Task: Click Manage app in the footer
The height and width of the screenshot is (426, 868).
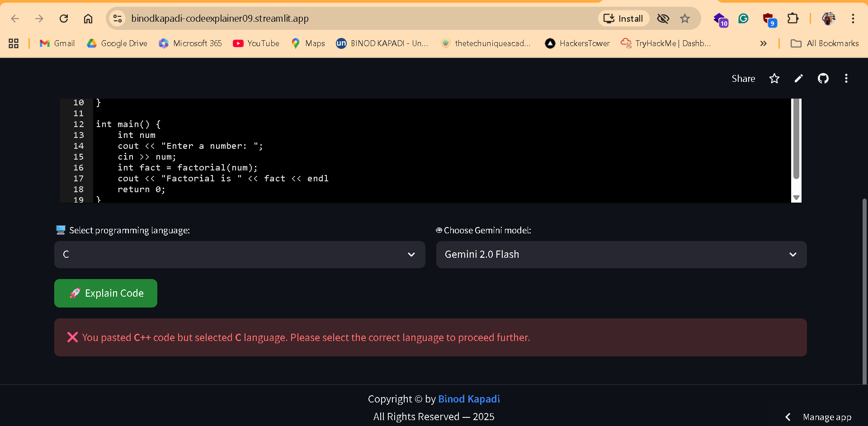Action: pos(827,417)
